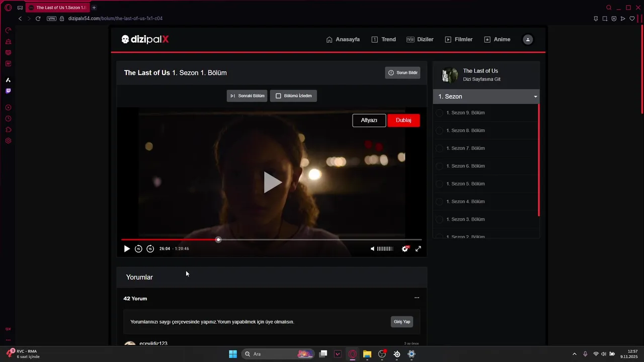Toggle the VPN badge in address bar
This screenshot has height=362, width=644.
point(51,19)
